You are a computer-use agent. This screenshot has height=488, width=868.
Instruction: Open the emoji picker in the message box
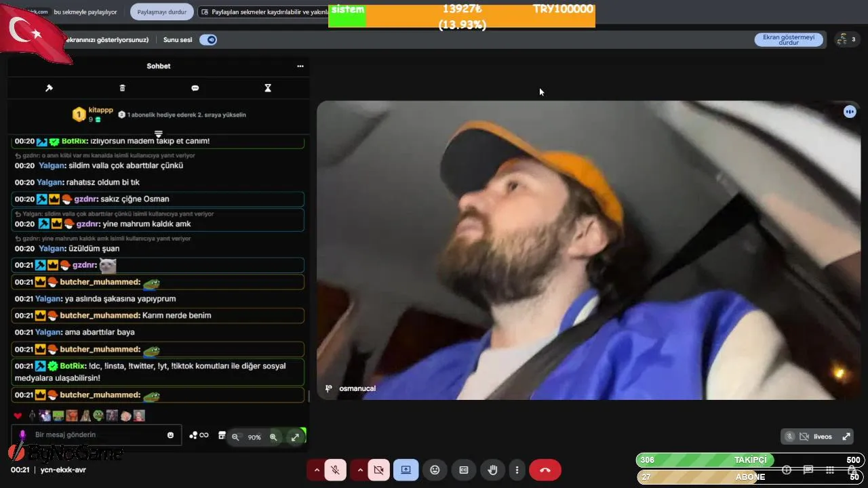(170, 435)
